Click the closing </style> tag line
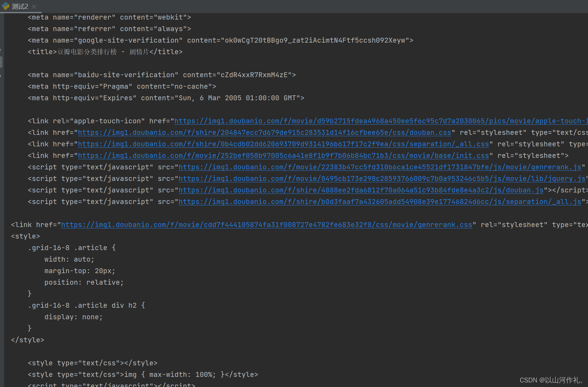The width and height of the screenshot is (588, 387). [28, 340]
